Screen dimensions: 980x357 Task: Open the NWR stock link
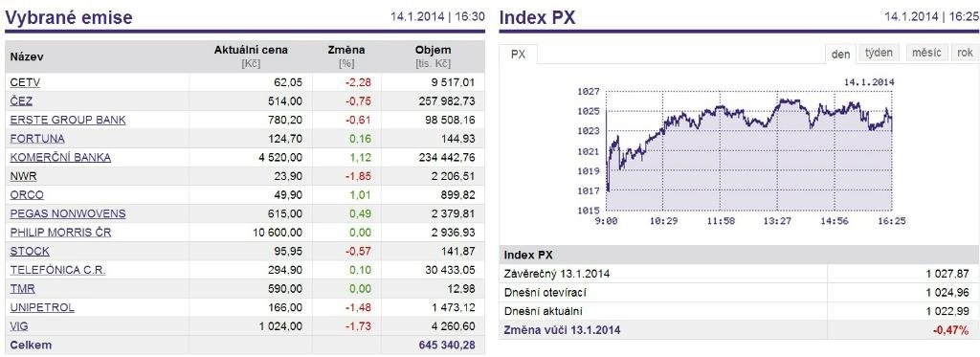tap(23, 176)
